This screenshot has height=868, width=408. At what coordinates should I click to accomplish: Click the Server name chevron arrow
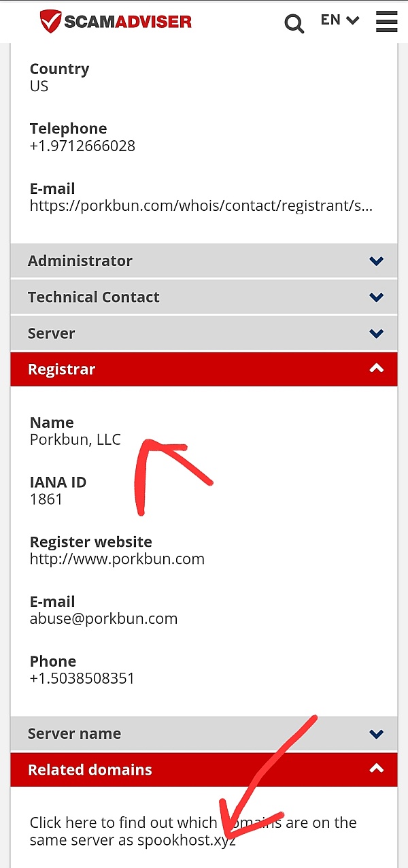click(376, 734)
